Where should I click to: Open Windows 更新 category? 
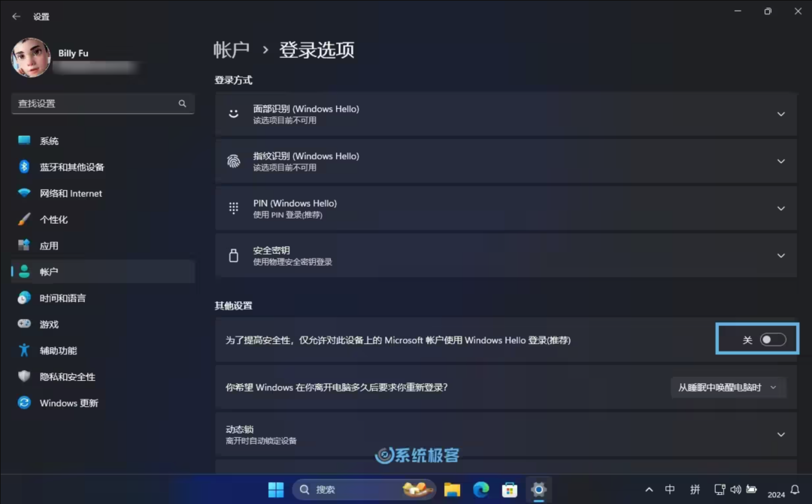coord(102,403)
